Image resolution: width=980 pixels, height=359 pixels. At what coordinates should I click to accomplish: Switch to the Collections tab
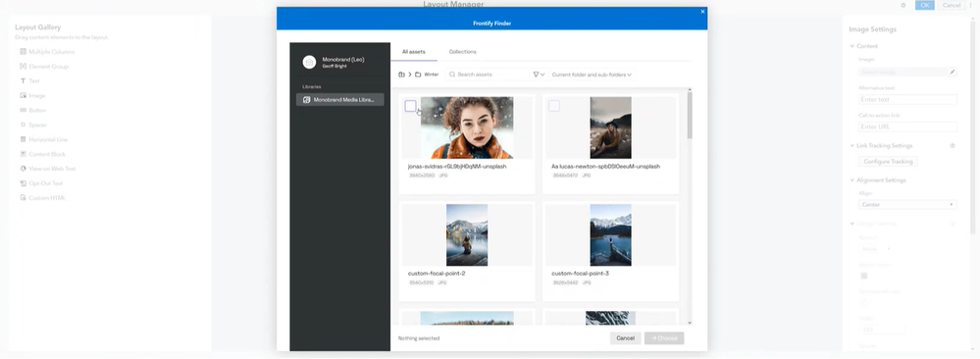coord(462,52)
